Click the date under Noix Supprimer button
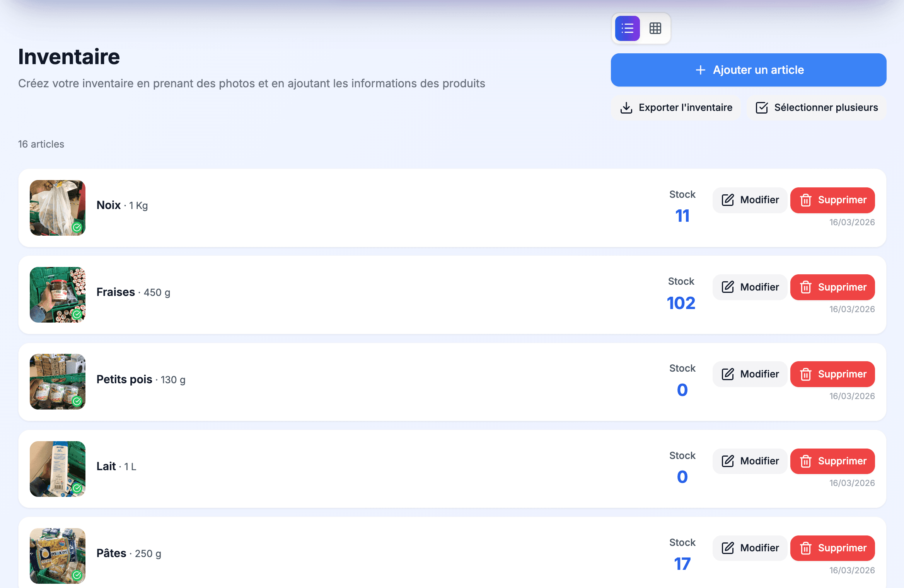This screenshot has height=588, width=904. [852, 222]
